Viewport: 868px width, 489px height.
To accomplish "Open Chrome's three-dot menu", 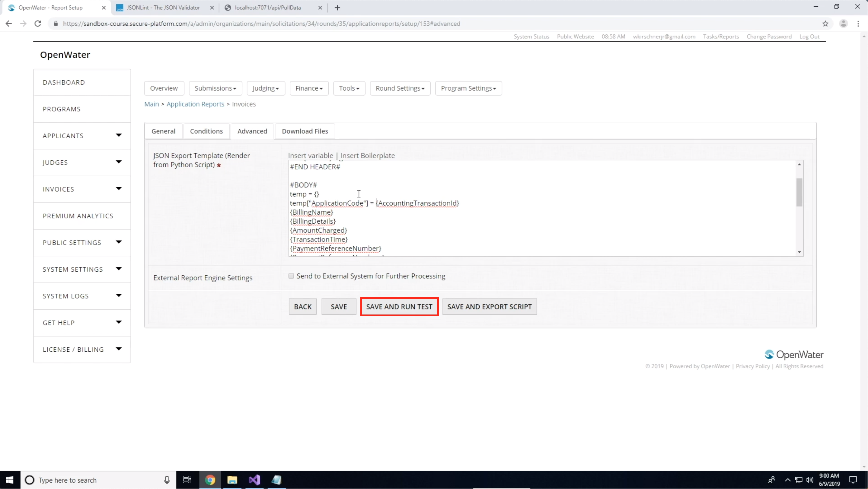I will (858, 24).
